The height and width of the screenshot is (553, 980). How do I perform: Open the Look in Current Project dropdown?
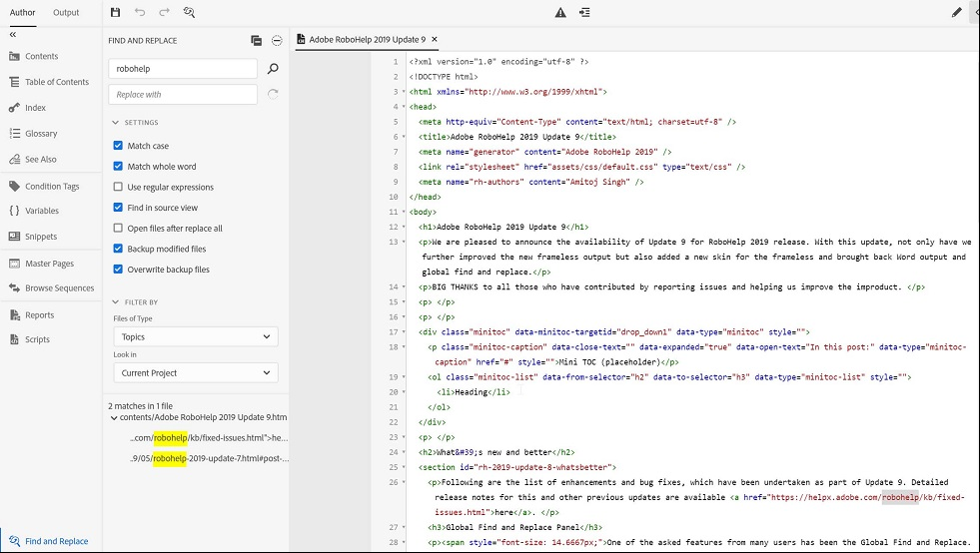pos(196,373)
